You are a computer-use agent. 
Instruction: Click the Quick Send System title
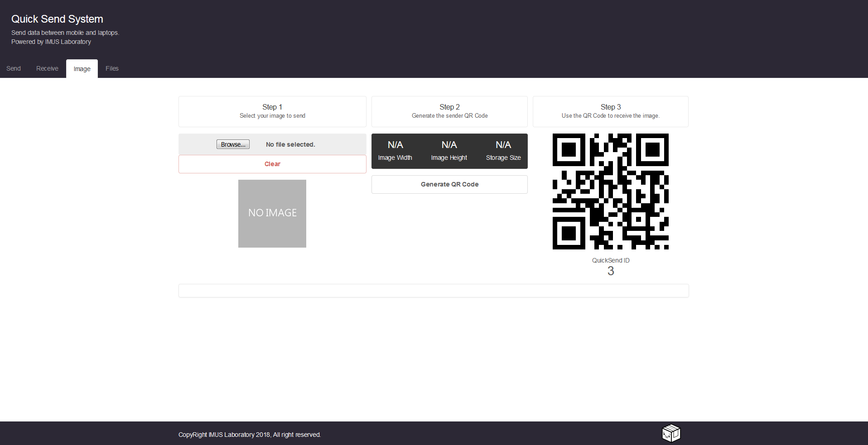[x=57, y=19]
